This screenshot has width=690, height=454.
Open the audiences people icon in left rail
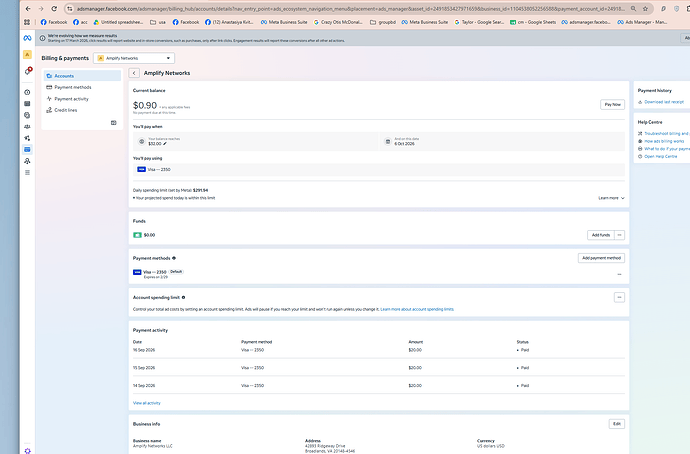pyautogui.click(x=27, y=127)
